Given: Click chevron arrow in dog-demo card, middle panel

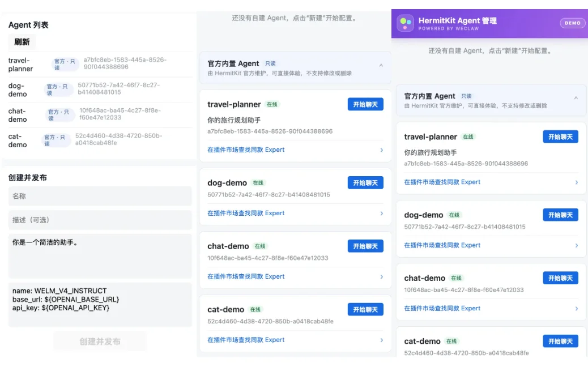Looking at the screenshot, I should [x=381, y=214].
